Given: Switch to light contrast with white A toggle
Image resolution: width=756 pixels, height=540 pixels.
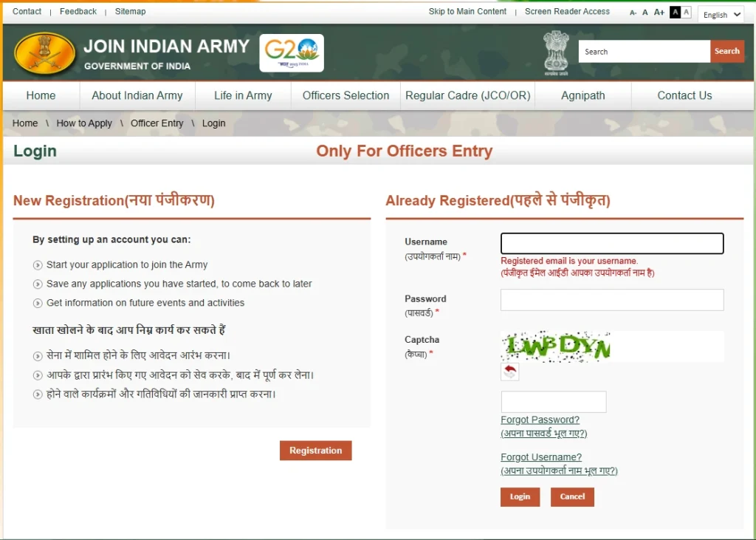Looking at the screenshot, I should (687, 13).
